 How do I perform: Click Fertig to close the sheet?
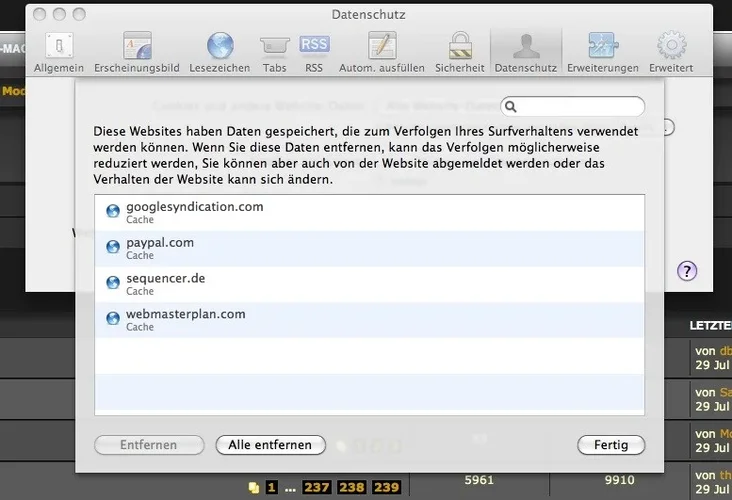tap(611, 445)
